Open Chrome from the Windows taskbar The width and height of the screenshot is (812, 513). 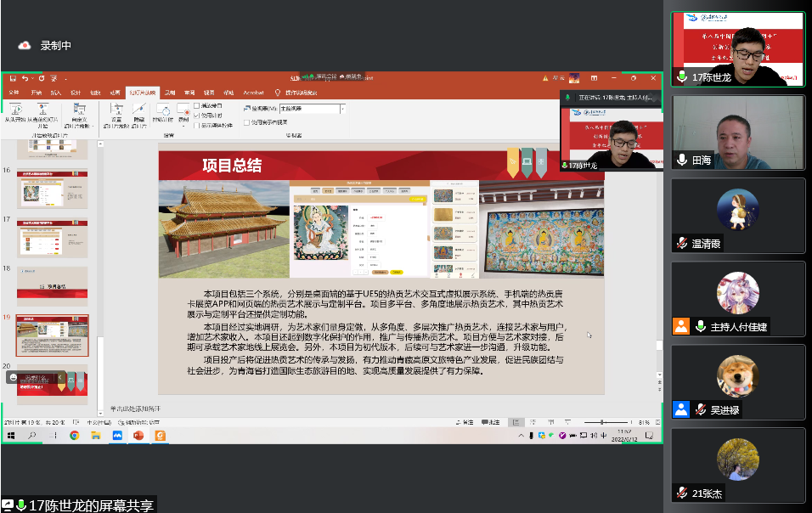point(74,436)
